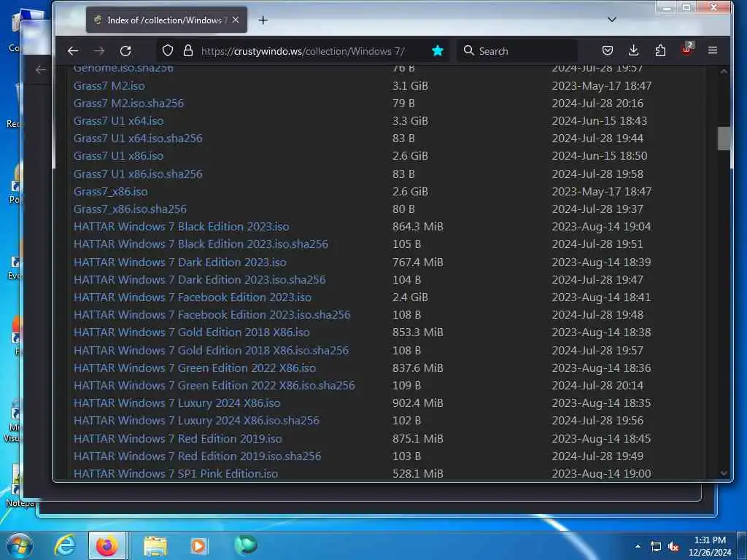Screen dimensions: 747x560
Task: Toggle the blue bookmark star
Action: pos(438,50)
